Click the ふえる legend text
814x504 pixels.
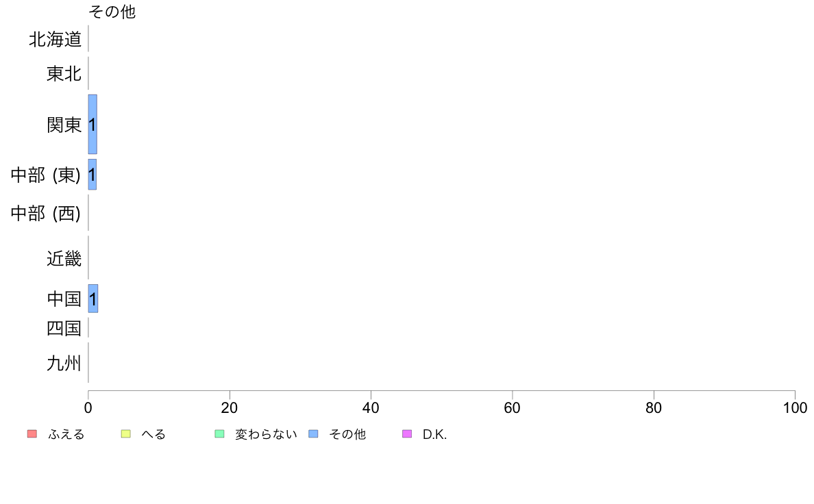click(x=66, y=434)
